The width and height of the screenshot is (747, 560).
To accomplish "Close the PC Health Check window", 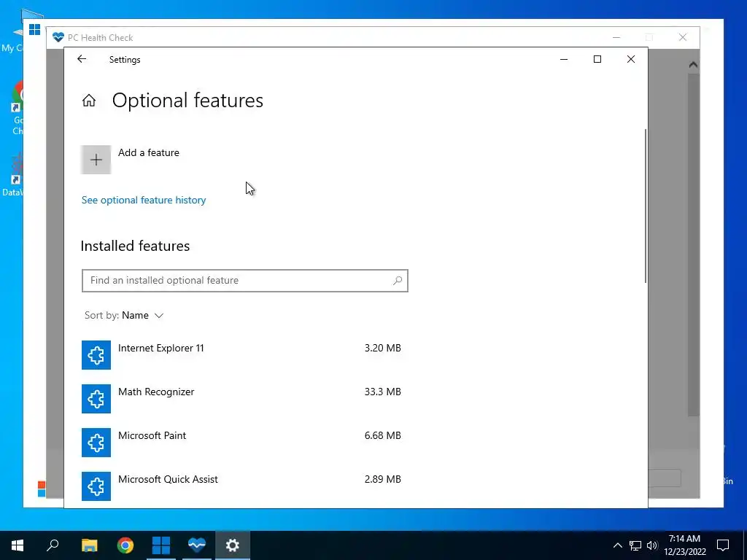I will [x=683, y=37].
